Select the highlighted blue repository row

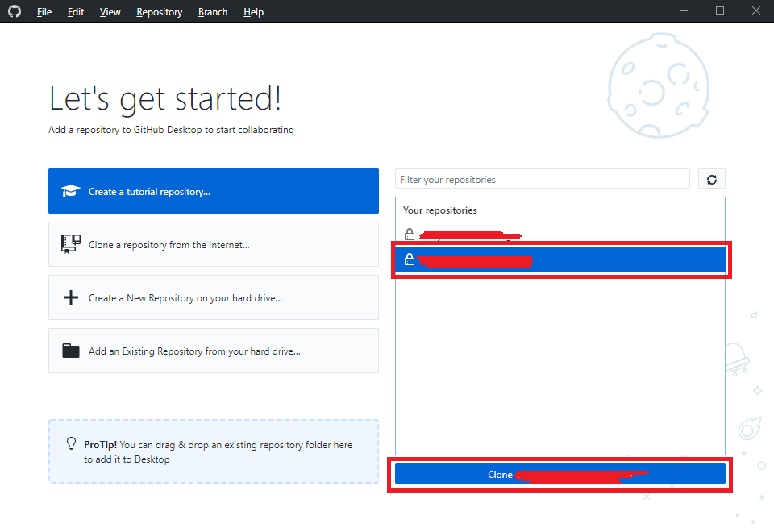[x=560, y=259]
